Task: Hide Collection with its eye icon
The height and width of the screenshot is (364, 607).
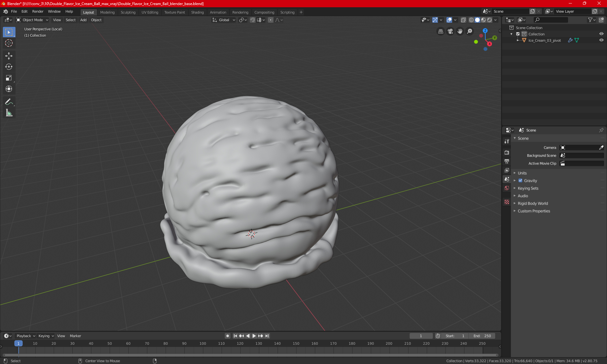Action: point(601,34)
